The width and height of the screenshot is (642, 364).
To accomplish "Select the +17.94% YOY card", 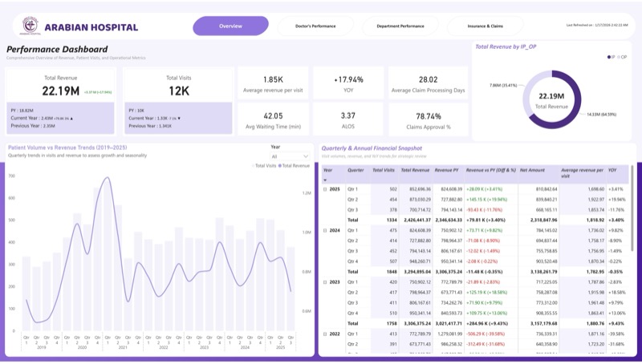I will 348,83.
